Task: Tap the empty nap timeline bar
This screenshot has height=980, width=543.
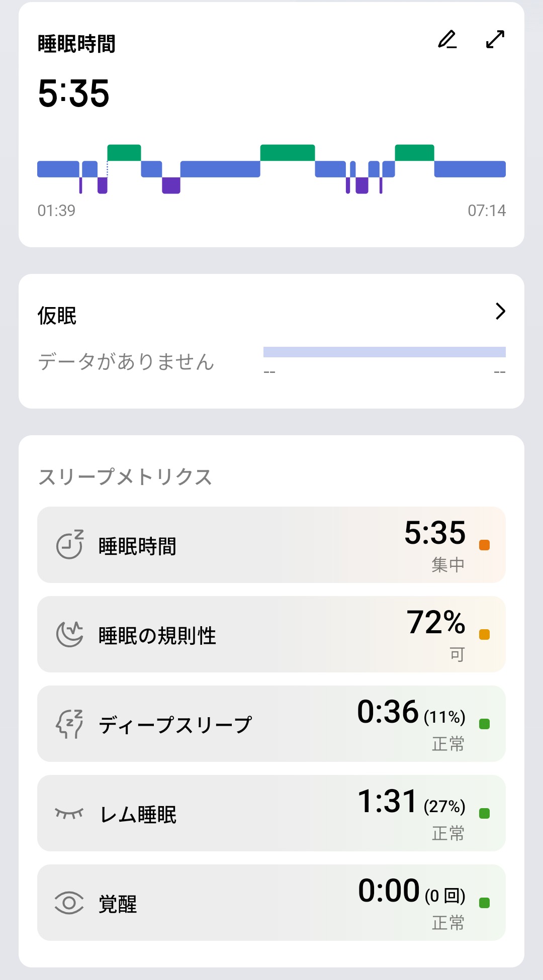Action: coord(384,352)
